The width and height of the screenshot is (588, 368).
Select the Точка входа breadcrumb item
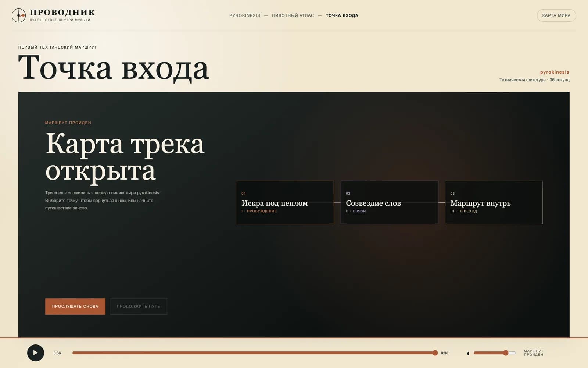(x=342, y=15)
